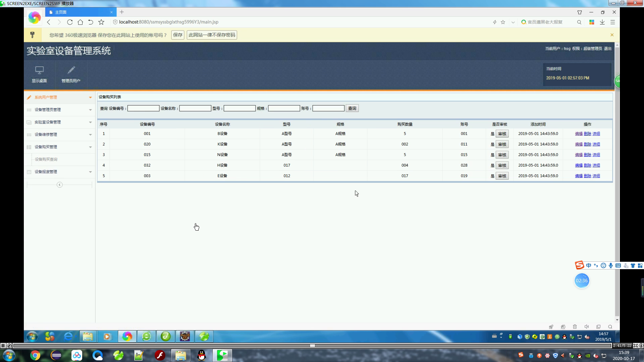Focus the 账号 search field
644x362 pixels.
point(328,108)
